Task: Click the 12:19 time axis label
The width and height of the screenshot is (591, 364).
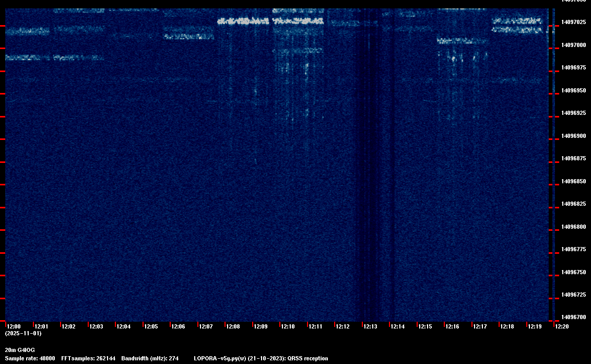Action: point(535,326)
